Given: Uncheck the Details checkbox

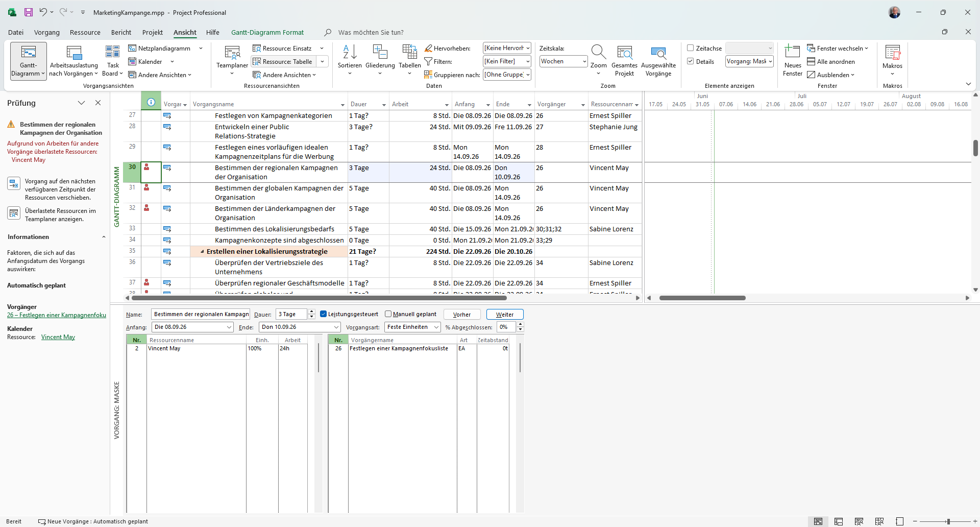Looking at the screenshot, I should coord(691,61).
